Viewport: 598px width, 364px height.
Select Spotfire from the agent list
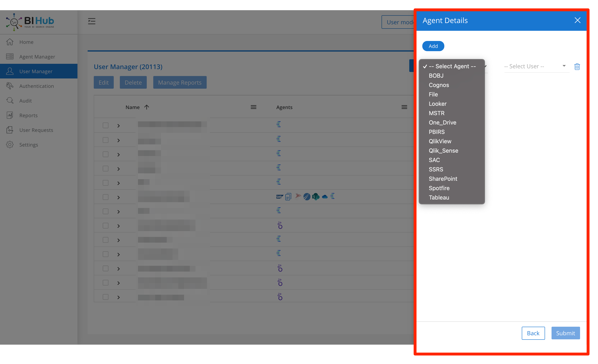tap(452, 188)
